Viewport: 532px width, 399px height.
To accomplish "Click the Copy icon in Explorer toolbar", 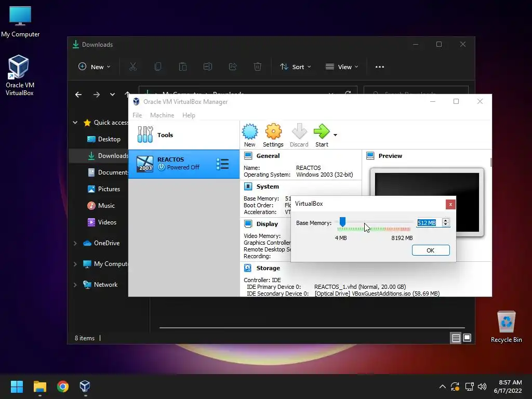I will (x=158, y=67).
